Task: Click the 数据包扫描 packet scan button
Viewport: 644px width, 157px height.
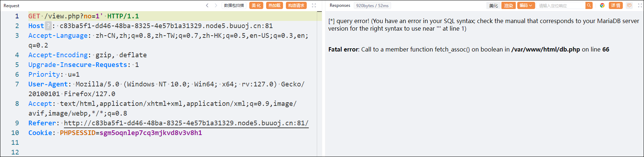Action: [x=234, y=5]
